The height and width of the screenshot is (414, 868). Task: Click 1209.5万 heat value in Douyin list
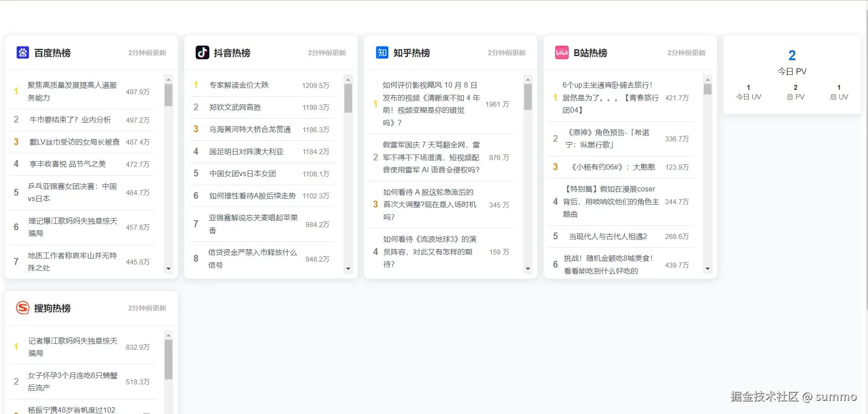coord(316,85)
